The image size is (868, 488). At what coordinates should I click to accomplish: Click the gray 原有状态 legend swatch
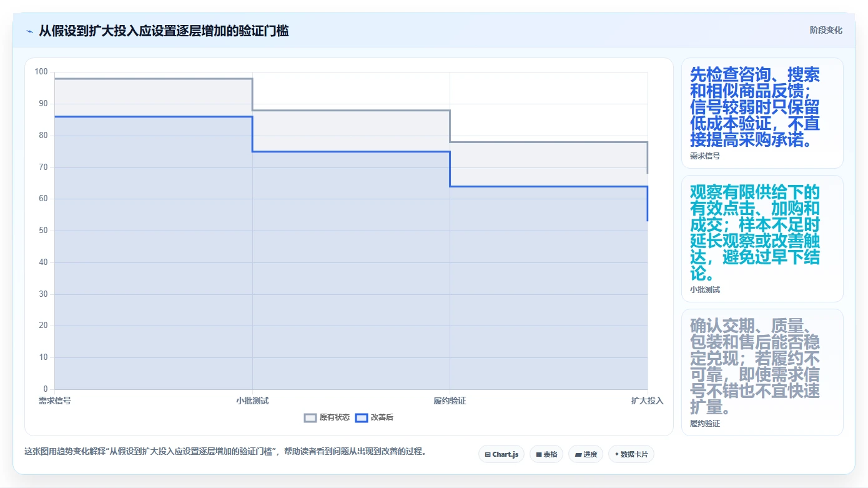[x=310, y=417]
